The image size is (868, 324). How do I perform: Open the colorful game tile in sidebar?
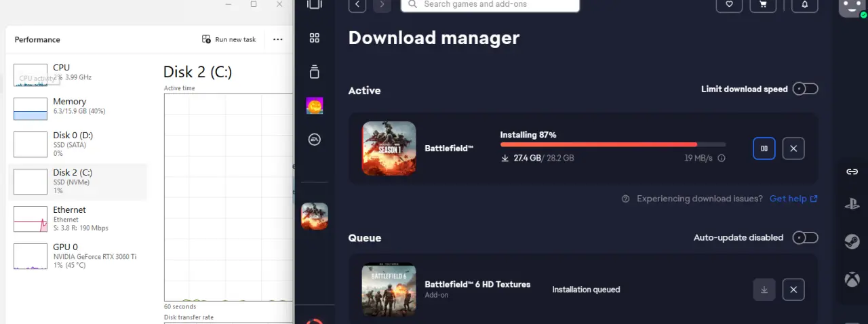click(315, 106)
